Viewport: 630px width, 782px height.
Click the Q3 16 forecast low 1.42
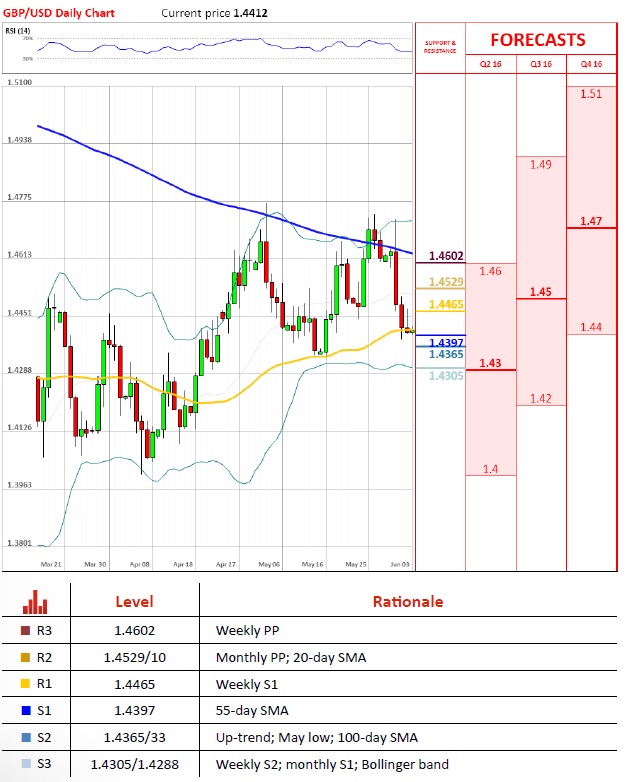point(541,398)
